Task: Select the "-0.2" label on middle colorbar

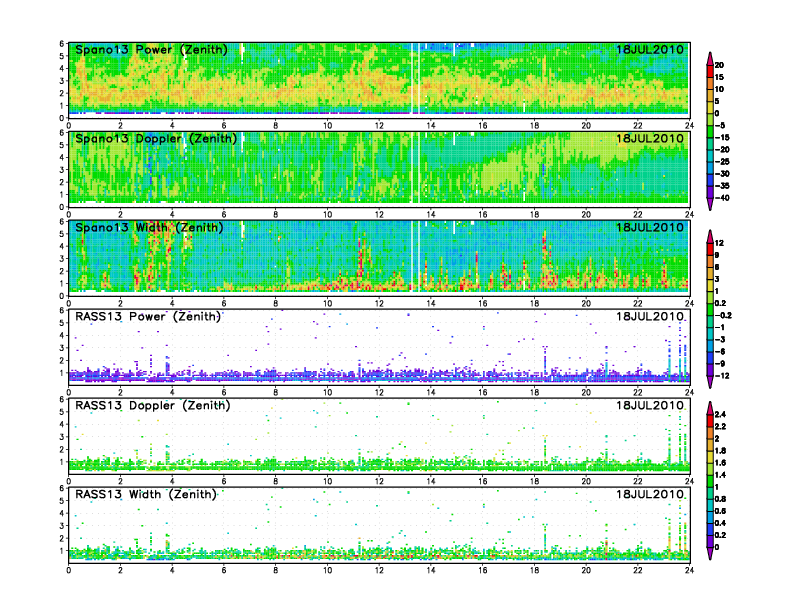Action: click(723, 315)
